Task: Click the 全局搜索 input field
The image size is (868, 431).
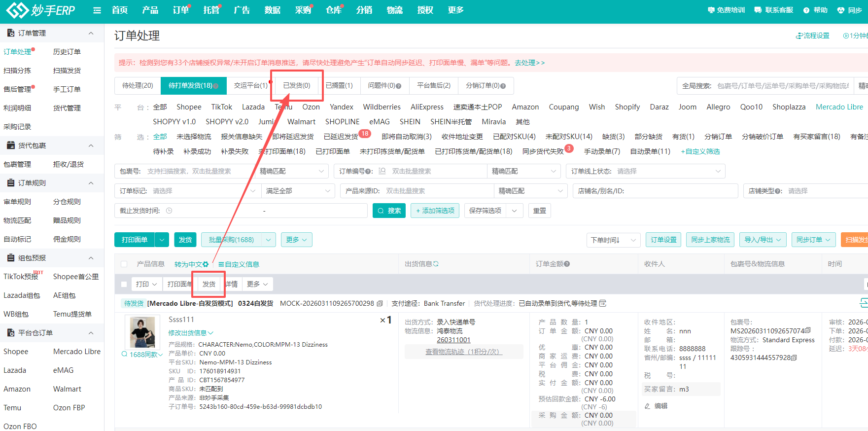Action: pyautogui.click(x=783, y=86)
